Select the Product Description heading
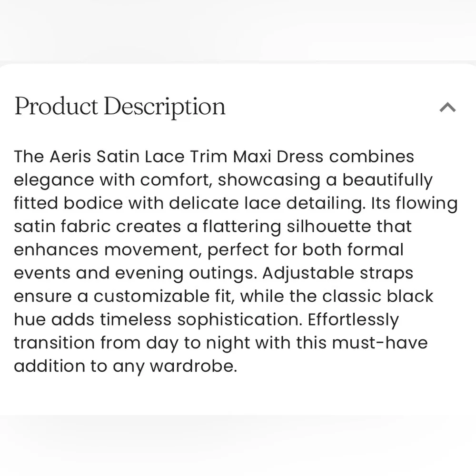Viewport: 476px width, 476px height. click(119, 106)
